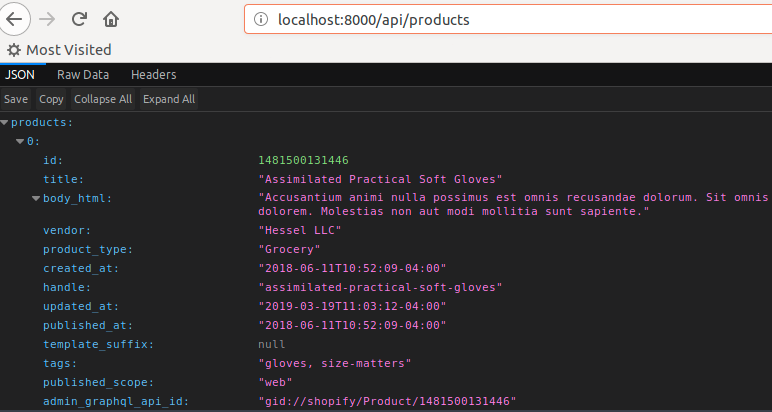The image size is (772, 412).
Task: Focus the localhost:8000/api/products address bar
Action: 500,19
